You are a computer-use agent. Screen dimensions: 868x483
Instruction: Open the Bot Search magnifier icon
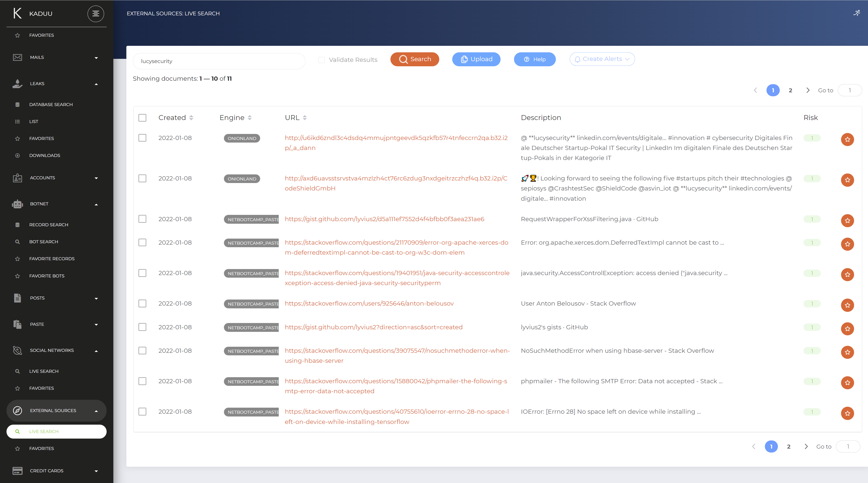click(x=17, y=241)
